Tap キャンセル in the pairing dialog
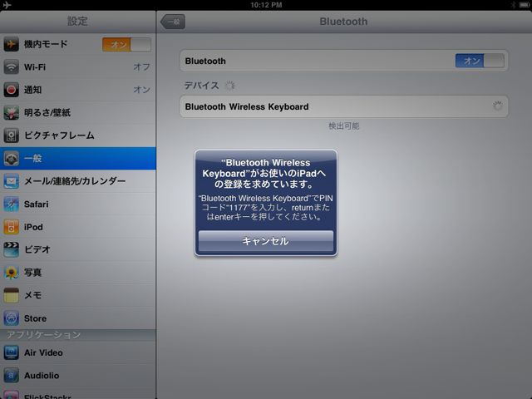 pyautogui.click(x=266, y=241)
